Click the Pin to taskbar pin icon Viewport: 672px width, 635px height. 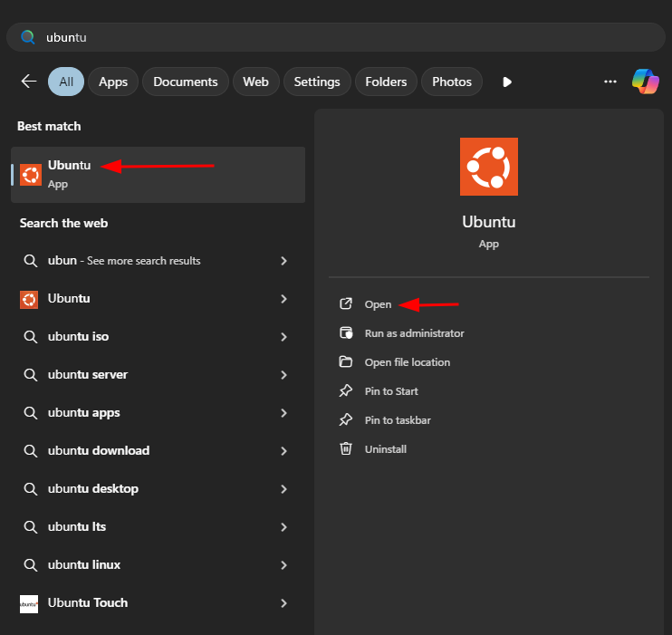click(x=345, y=419)
